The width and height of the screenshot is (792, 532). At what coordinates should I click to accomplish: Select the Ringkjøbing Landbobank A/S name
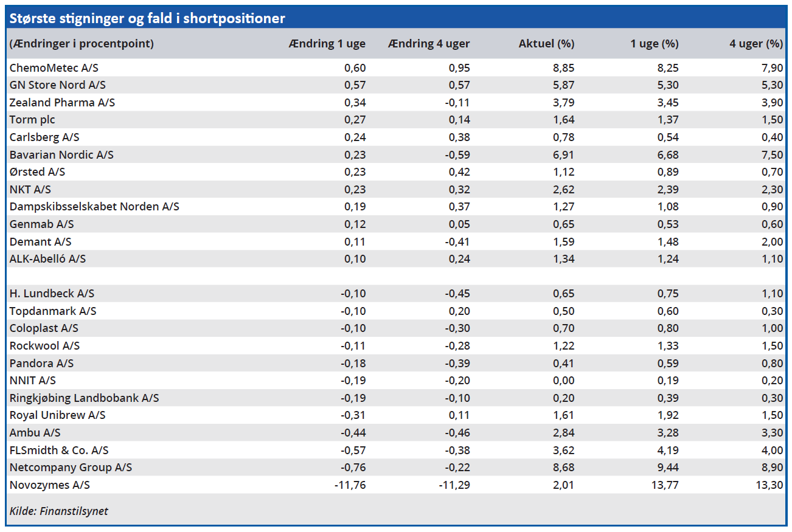84,398
